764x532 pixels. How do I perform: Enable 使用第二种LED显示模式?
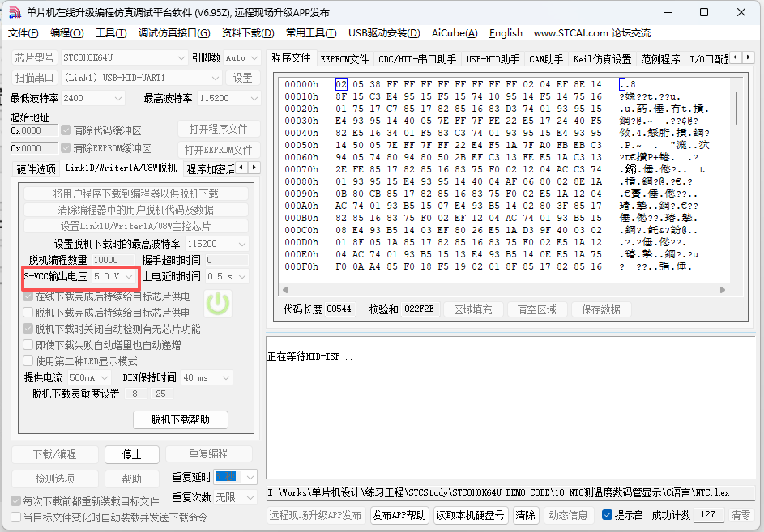pos(29,361)
